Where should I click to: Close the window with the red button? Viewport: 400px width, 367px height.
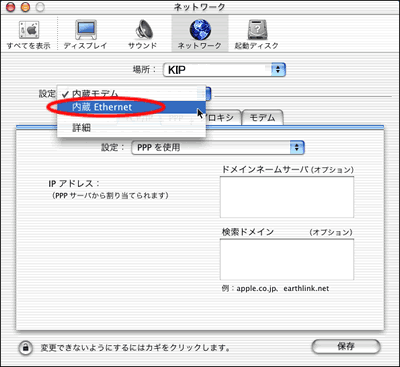[x=11, y=7]
